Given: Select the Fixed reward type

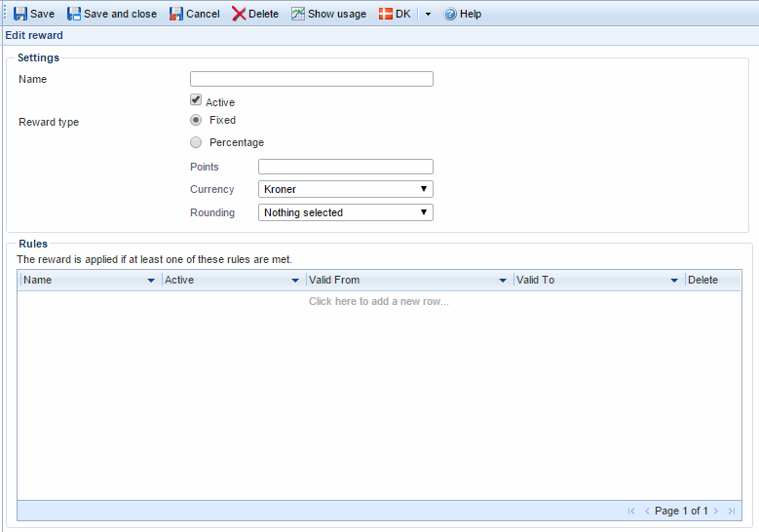Looking at the screenshot, I should 196,120.
